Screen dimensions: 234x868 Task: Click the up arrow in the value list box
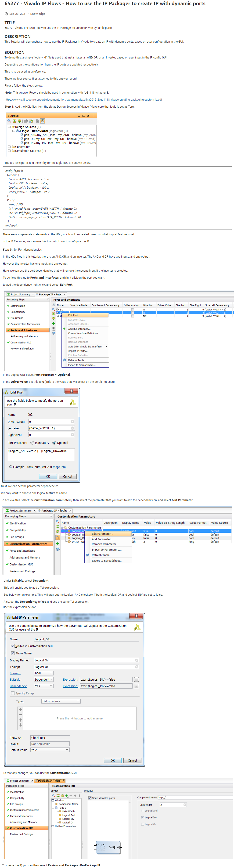click(21, 720)
